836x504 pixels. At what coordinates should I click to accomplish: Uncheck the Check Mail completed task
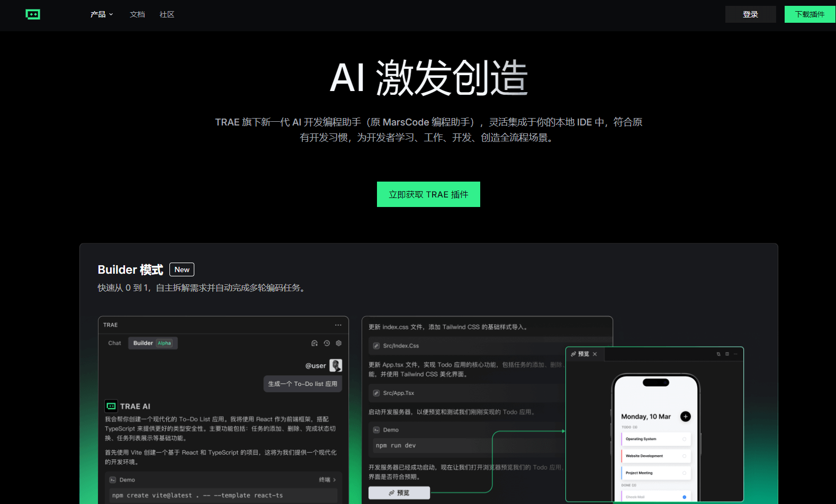[x=684, y=497]
